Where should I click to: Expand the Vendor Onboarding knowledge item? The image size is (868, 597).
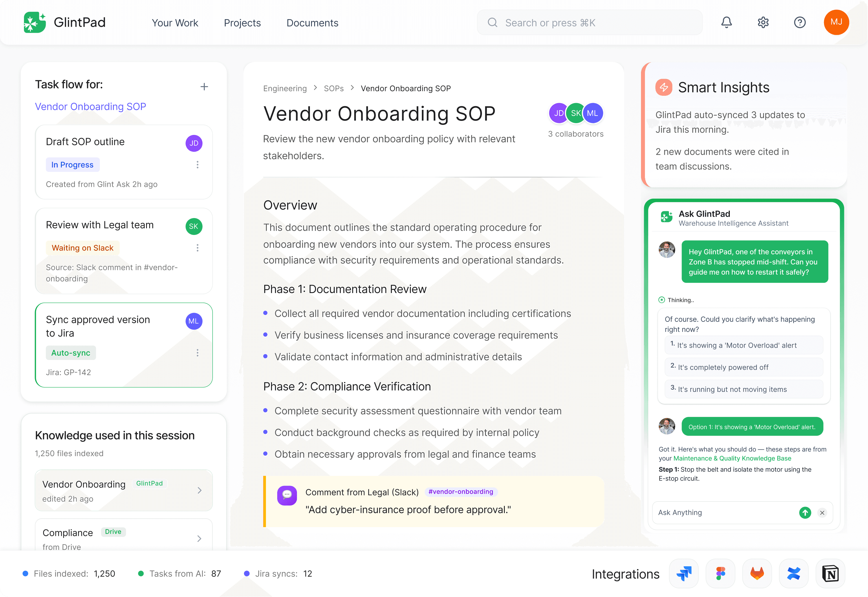[199, 491]
